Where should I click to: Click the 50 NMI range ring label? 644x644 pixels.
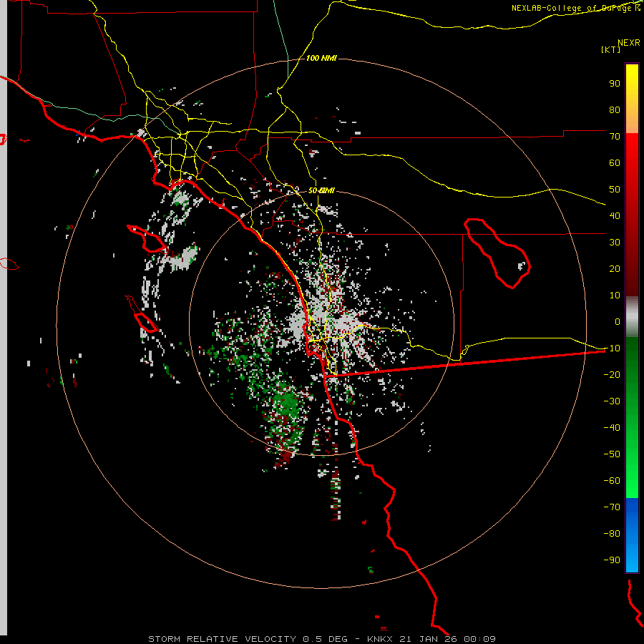pyautogui.click(x=321, y=190)
